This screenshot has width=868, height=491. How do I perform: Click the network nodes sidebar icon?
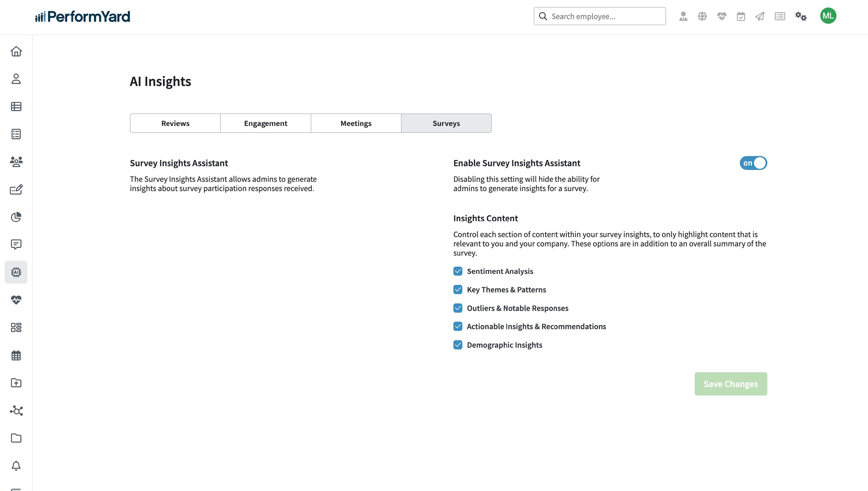[x=16, y=411]
